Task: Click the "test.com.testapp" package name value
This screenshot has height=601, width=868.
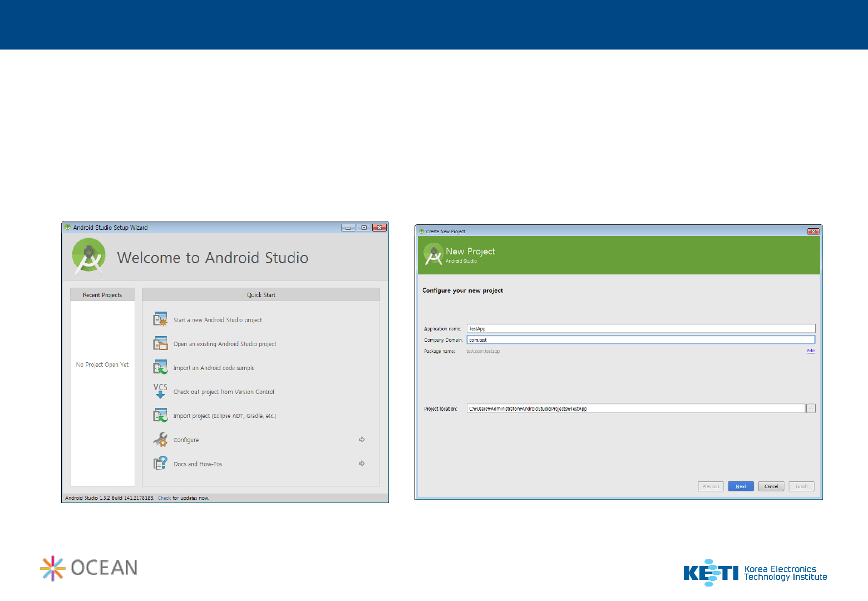Action: (x=483, y=351)
